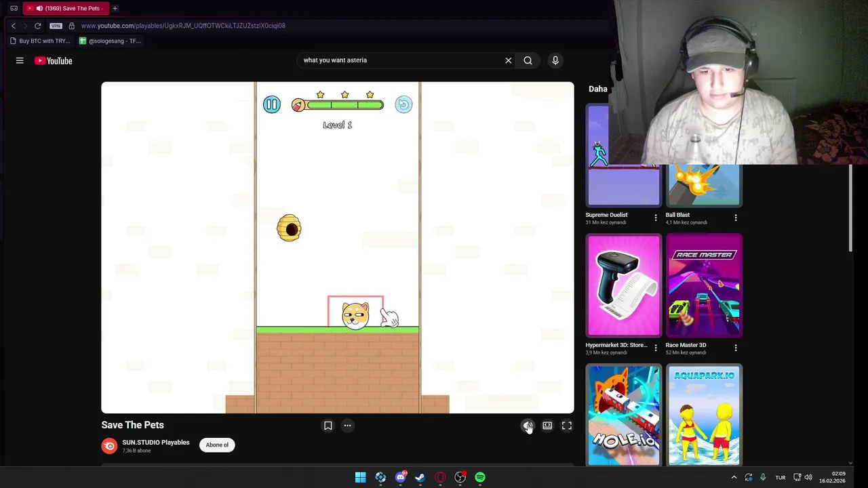The image size is (868, 488).
Task: Click the dog character in the game
Action: coord(355,315)
